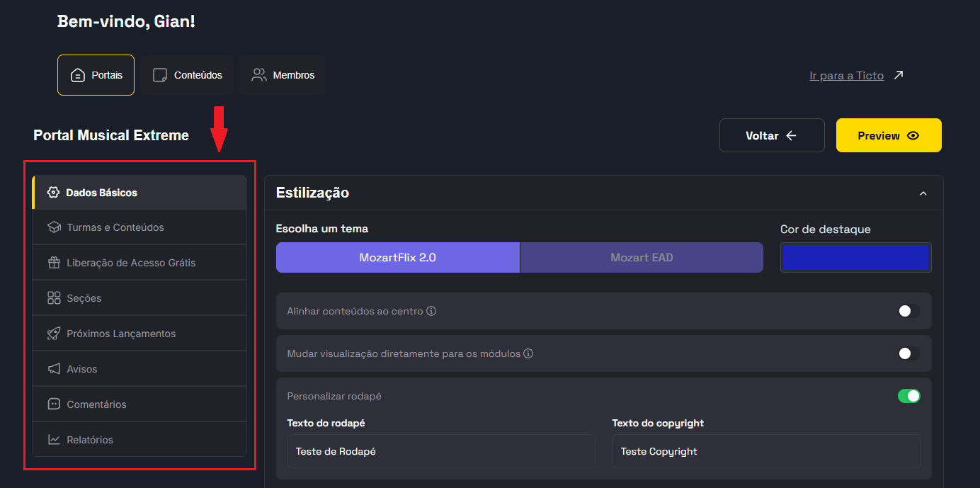Click the Texto do rodapé input field
The image size is (980, 488).
click(440, 451)
